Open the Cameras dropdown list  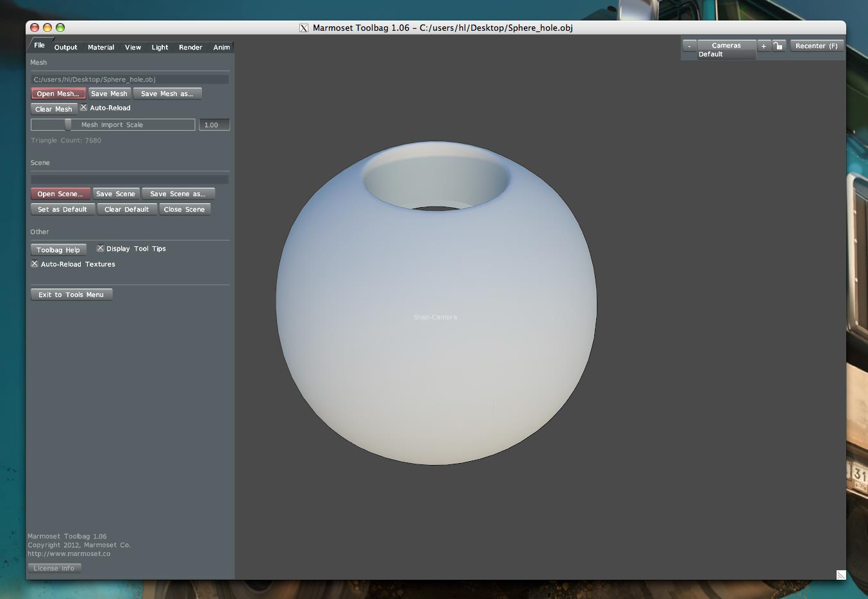click(726, 46)
